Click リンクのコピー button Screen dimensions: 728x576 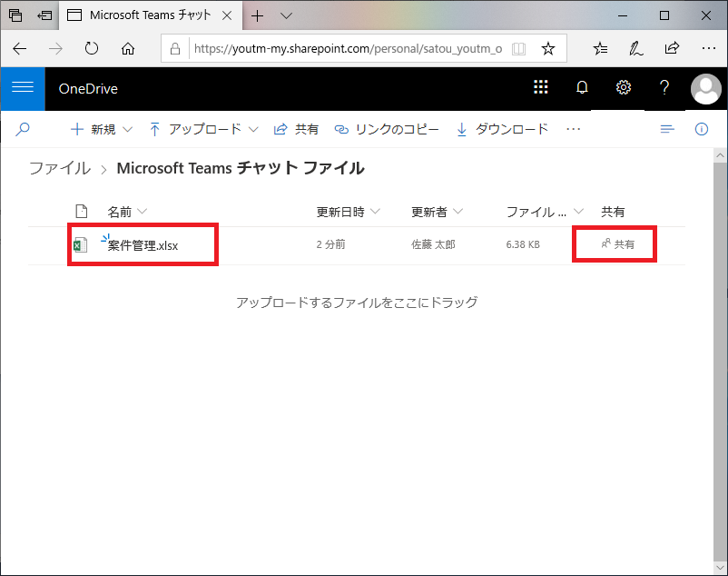tap(387, 129)
